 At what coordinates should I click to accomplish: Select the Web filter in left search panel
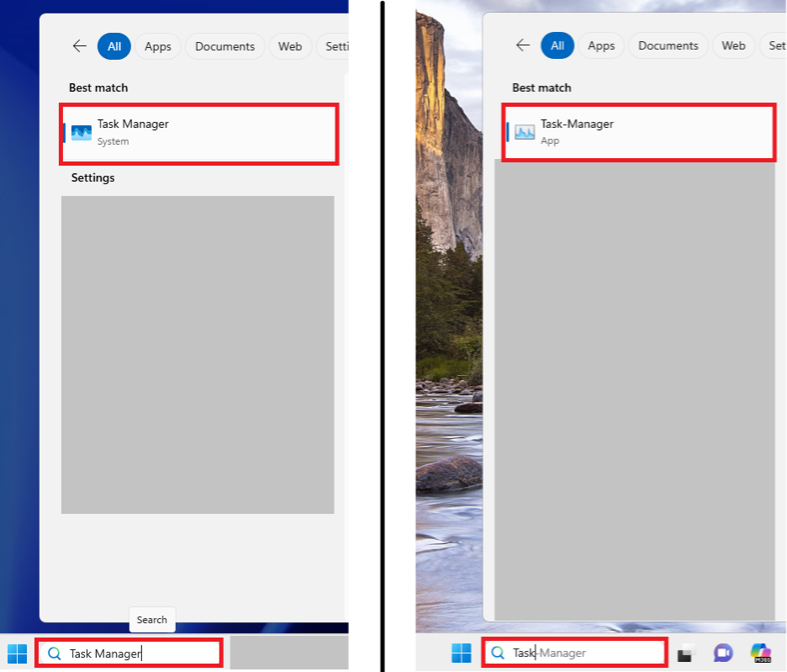tap(290, 46)
